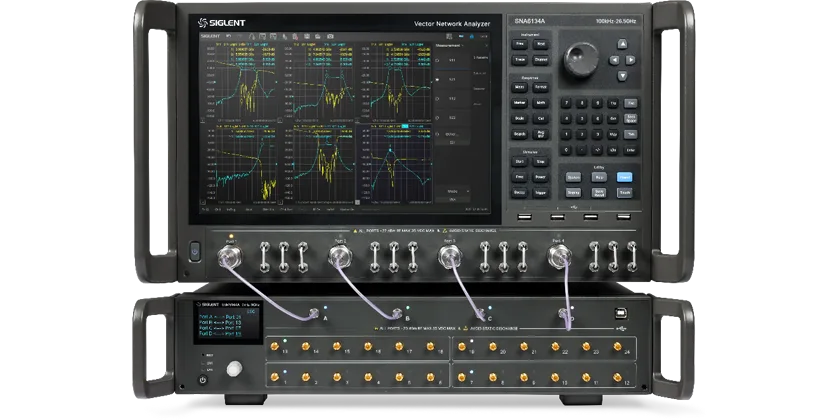Select the Power key in the Stimulus group

tap(541, 177)
